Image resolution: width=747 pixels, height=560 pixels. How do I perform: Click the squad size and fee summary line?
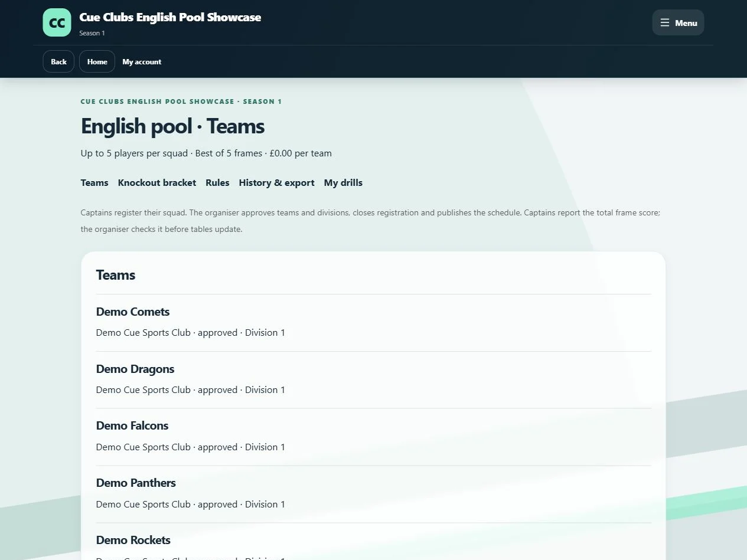(x=206, y=153)
